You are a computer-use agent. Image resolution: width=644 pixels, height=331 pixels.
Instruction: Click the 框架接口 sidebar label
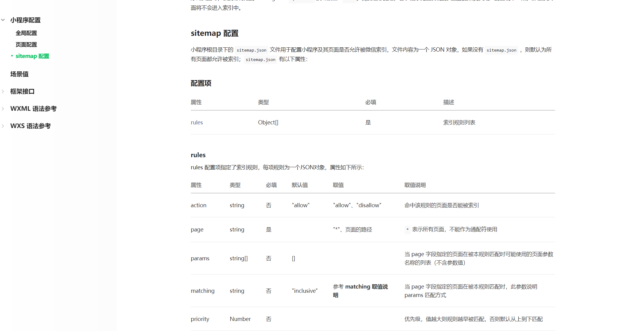(22, 91)
